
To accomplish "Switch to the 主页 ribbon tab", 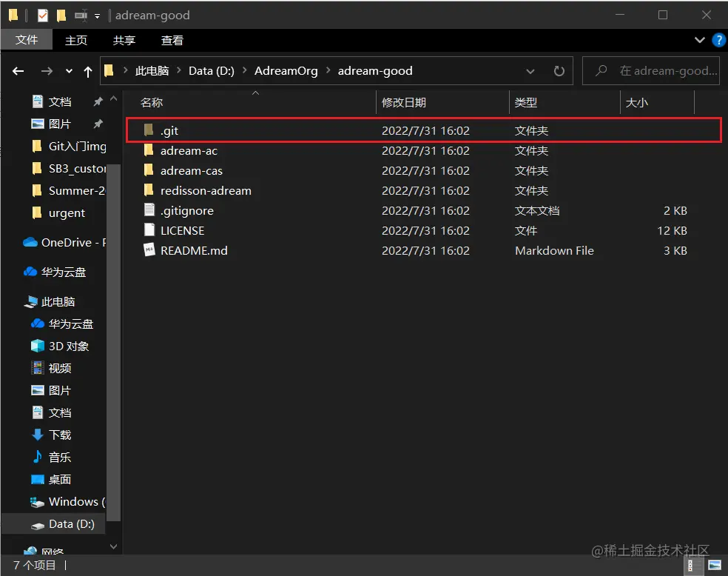I will (76, 41).
